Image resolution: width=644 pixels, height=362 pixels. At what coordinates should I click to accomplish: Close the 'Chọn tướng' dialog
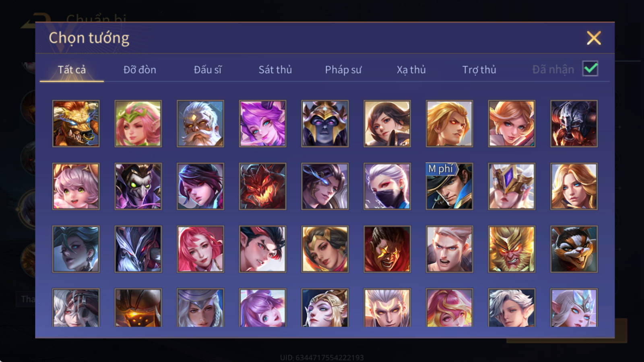point(594,38)
